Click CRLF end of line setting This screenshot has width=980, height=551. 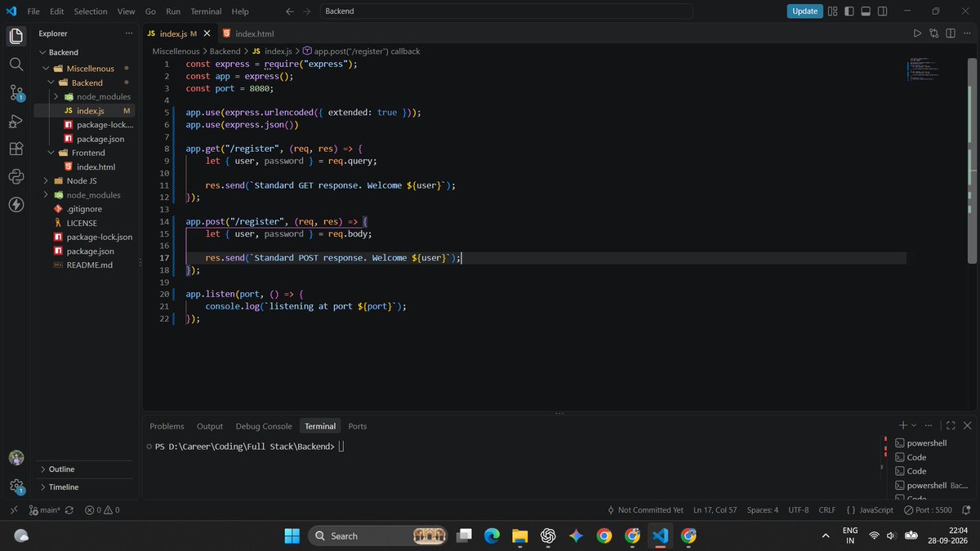tap(826, 509)
